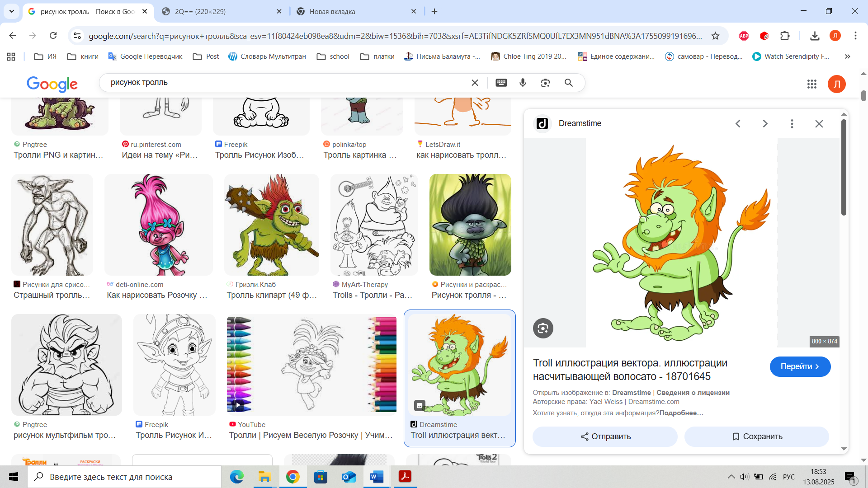The width and height of the screenshot is (868, 488).
Task: Open the ABP adblock extension icon
Action: click(x=744, y=36)
